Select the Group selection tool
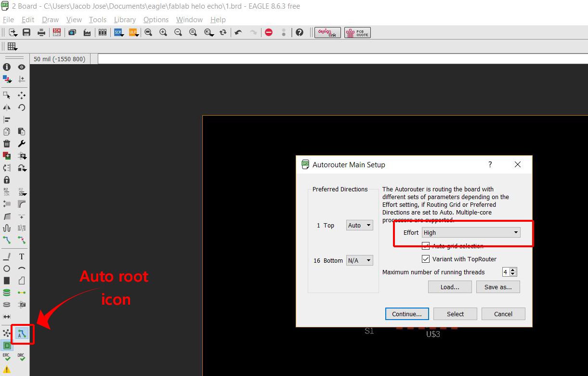The image size is (588, 376). point(7,95)
